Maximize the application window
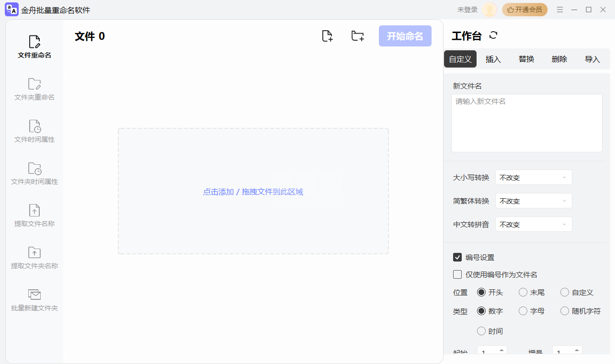The width and height of the screenshot is (615, 364). [x=589, y=10]
